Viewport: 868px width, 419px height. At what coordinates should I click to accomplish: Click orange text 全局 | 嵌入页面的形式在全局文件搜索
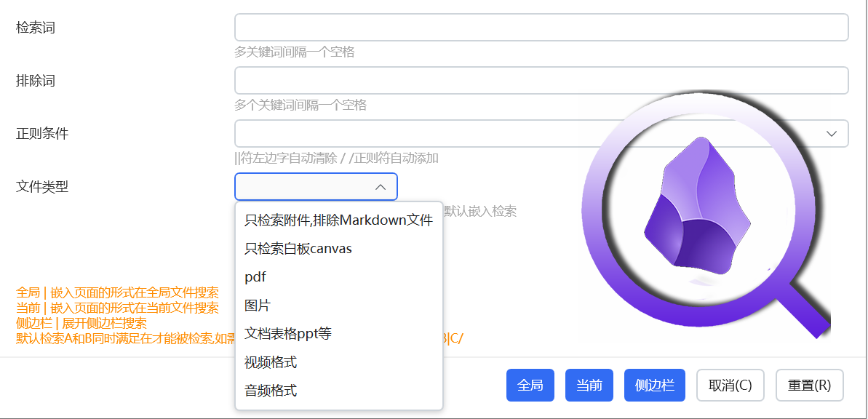pos(117,292)
